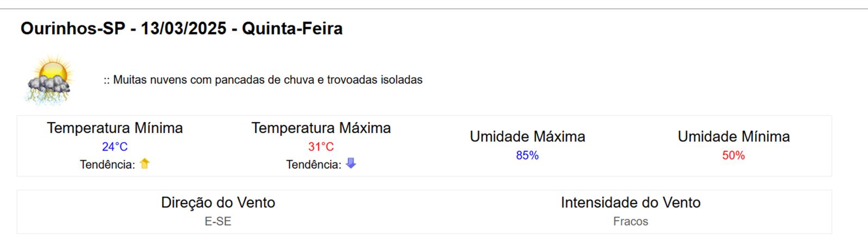Image resolution: width=868 pixels, height=252 pixels.
Task: Click the Tendência label under maximum temperature
Action: pos(314,165)
